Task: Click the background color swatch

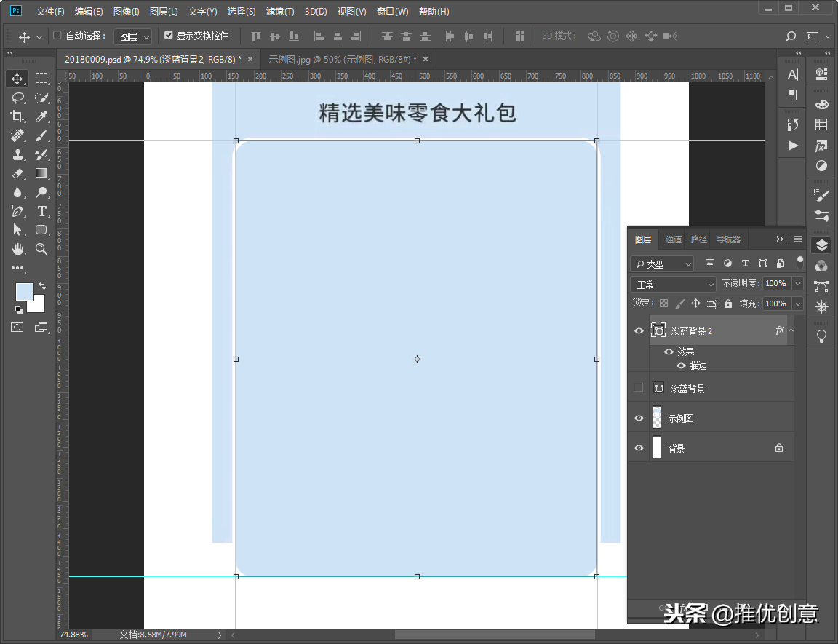Action: pos(39,306)
